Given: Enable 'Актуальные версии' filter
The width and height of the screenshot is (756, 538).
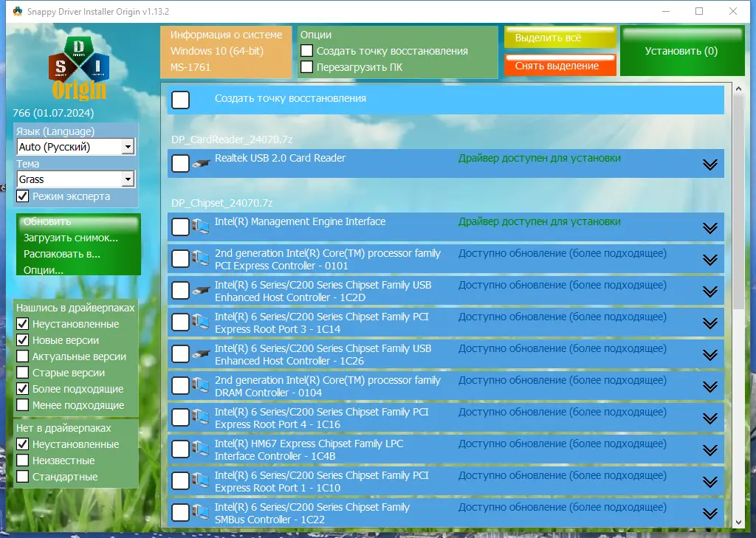Looking at the screenshot, I should tap(23, 356).
